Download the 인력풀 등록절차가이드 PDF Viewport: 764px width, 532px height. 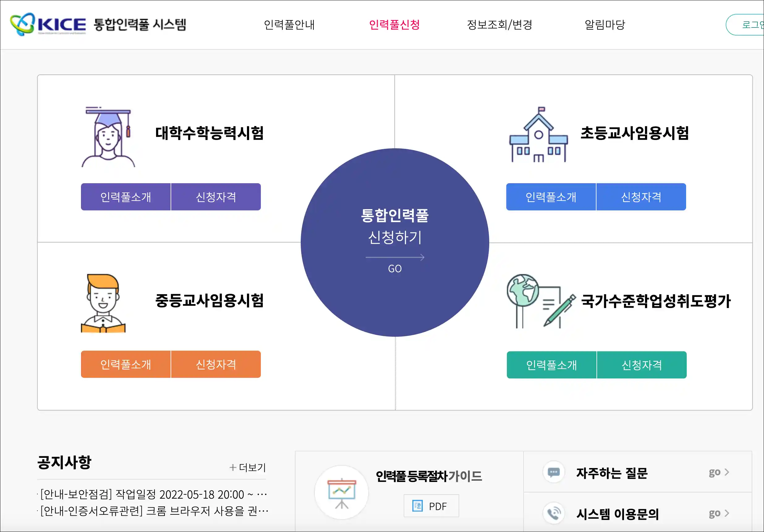[x=431, y=506]
